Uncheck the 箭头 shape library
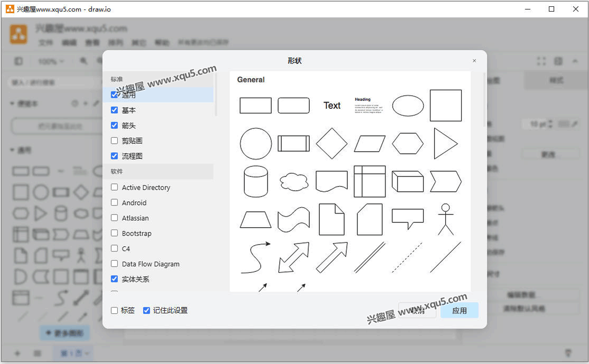Screen dimensions: 589x364 [x=114, y=125]
